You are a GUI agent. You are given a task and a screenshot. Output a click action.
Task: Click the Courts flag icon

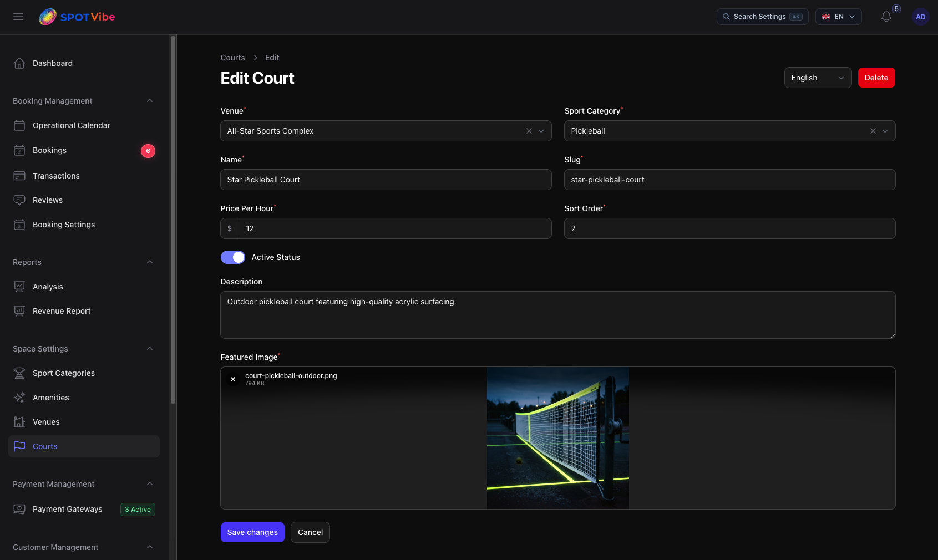coord(19,446)
